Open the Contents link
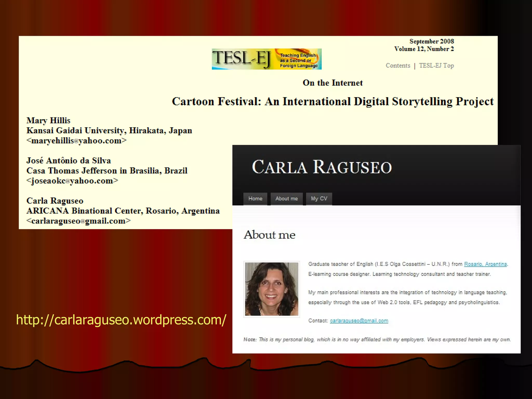 (398, 65)
